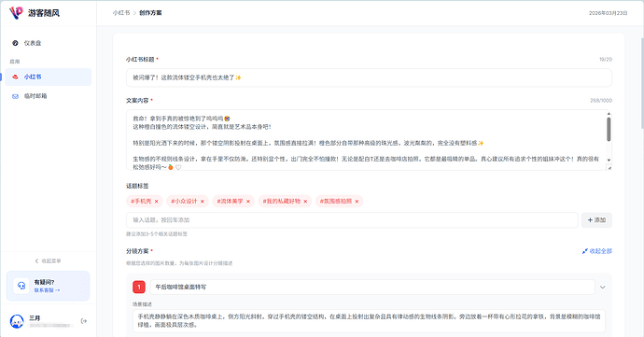
Task: Click the user avatar for 三月
Action: [x=17, y=321]
